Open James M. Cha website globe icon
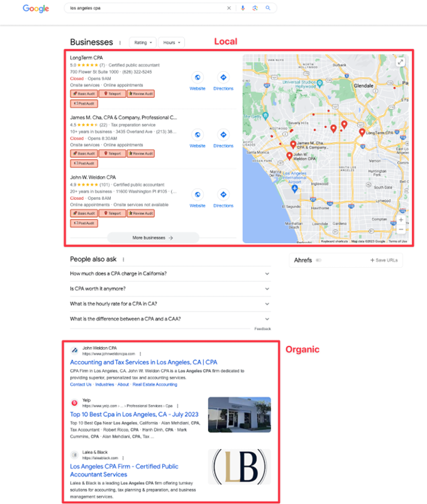The height and width of the screenshot is (504, 427). 198,135
